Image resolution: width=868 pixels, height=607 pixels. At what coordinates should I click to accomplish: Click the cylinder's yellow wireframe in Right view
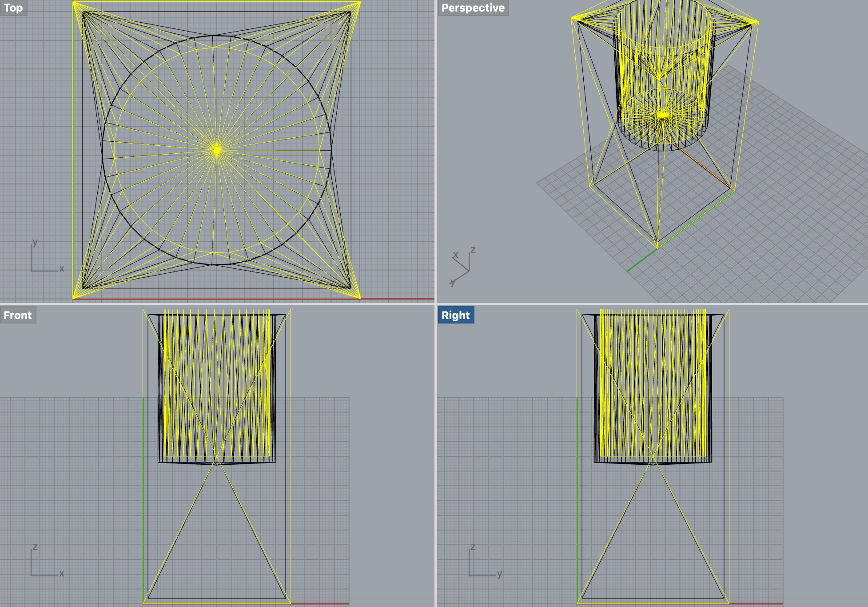tap(653, 382)
